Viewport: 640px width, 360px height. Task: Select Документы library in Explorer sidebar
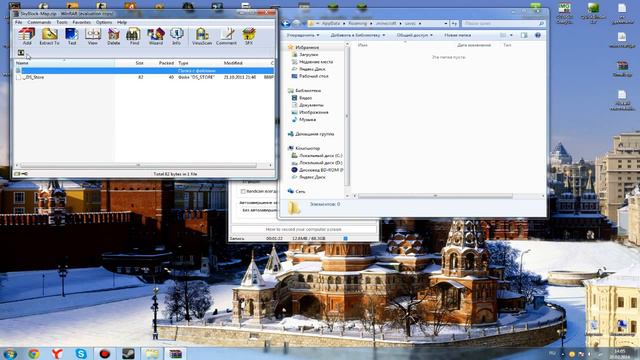[x=311, y=105]
